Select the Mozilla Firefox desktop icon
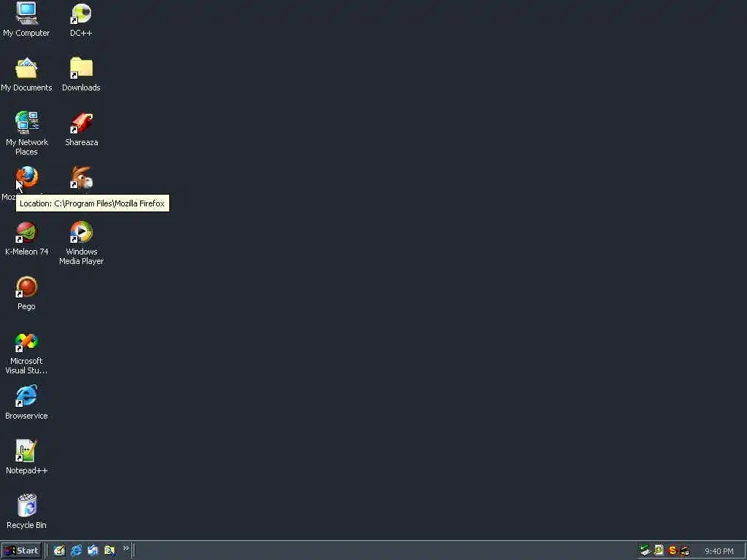The width and height of the screenshot is (747, 560). pos(27,177)
